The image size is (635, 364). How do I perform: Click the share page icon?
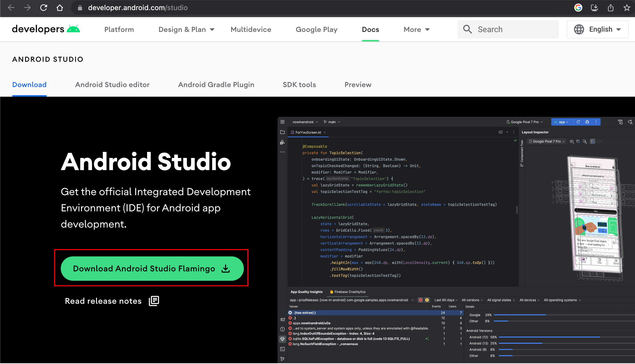point(610,8)
